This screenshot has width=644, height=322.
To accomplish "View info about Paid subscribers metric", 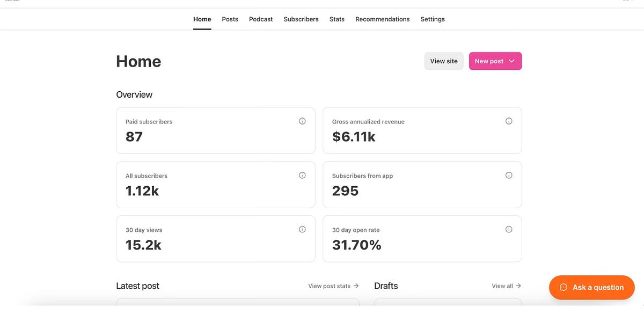I will click(302, 121).
